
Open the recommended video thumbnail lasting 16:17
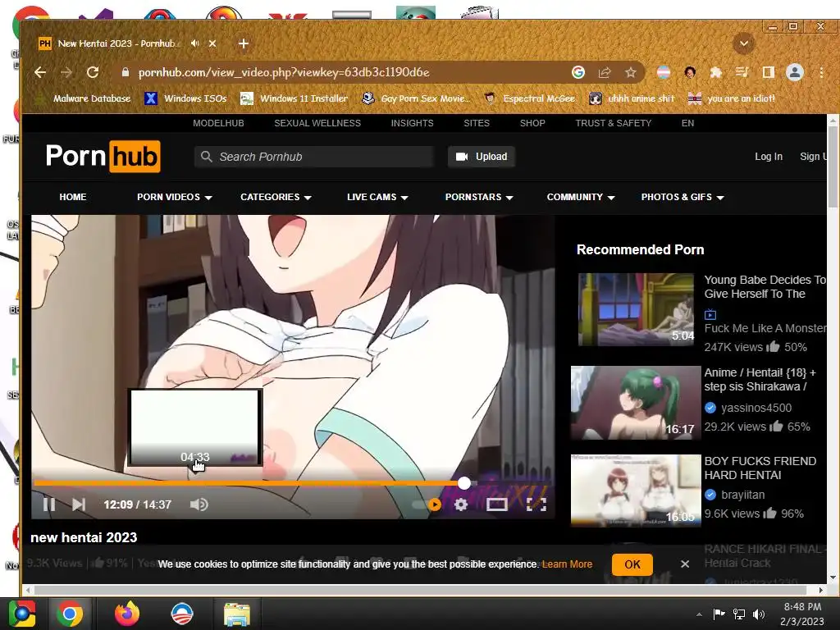[x=636, y=403]
